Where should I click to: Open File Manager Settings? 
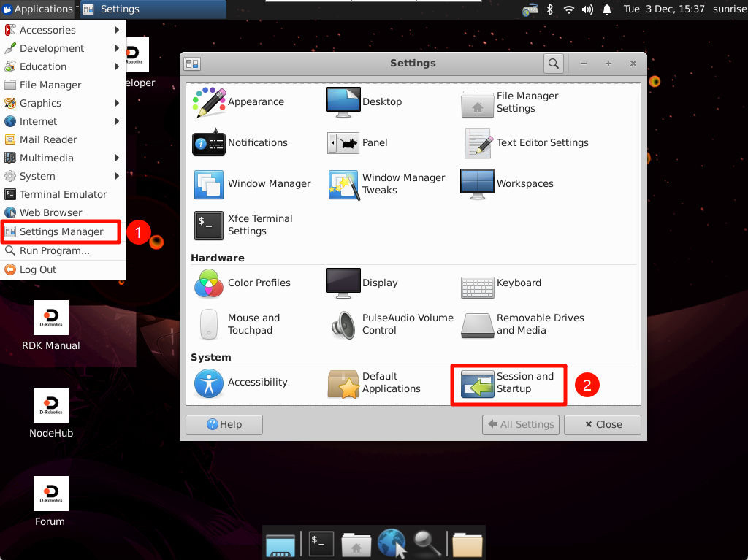(510, 102)
